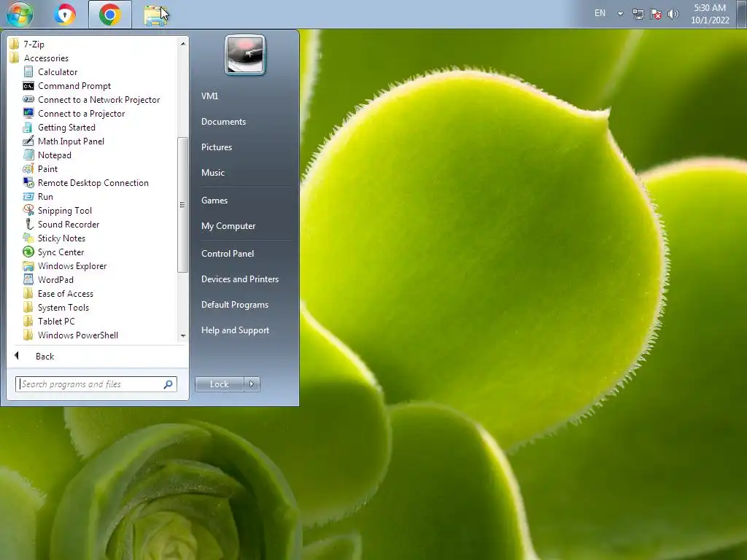Screen dimensions: 747x560
Task: Go Back to the main Start menu
Action: (x=44, y=356)
